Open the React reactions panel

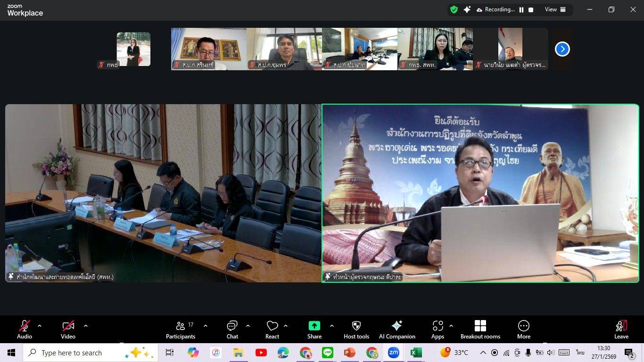pyautogui.click(x=272, y=329)
